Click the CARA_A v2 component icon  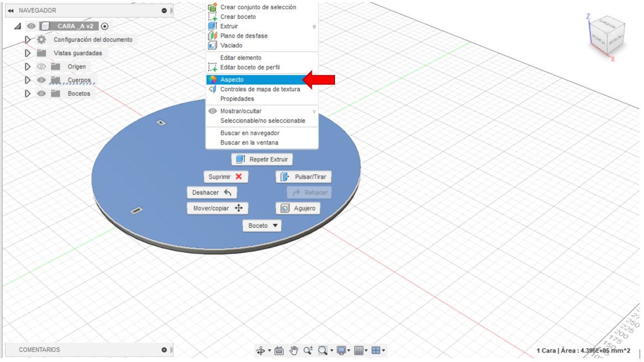click(x=45, y=27)
